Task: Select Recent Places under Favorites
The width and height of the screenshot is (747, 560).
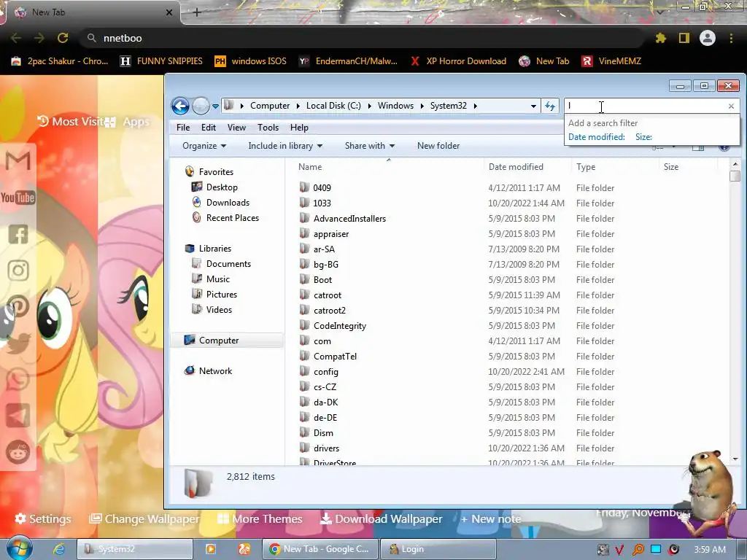Action: (233, 217)
